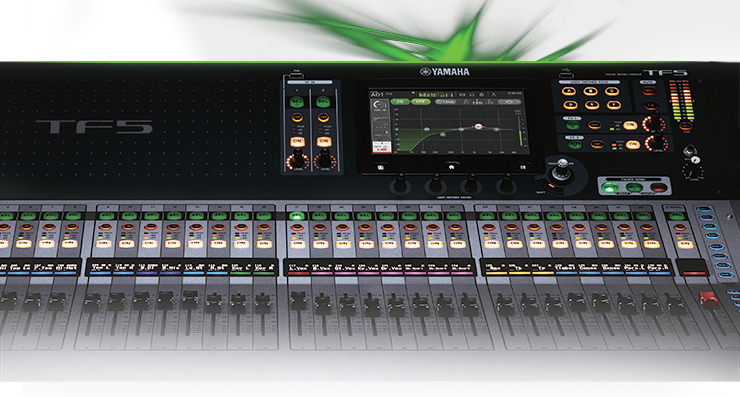Open the EQ tab on touchscreen
Screen dimensions: 740x397
(399, 101)
